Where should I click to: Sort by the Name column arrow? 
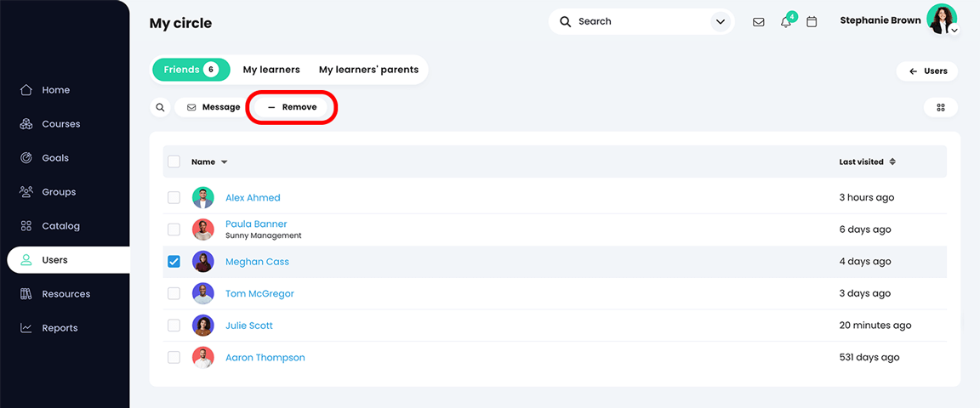pyautogui.click(x=224, y=162)
